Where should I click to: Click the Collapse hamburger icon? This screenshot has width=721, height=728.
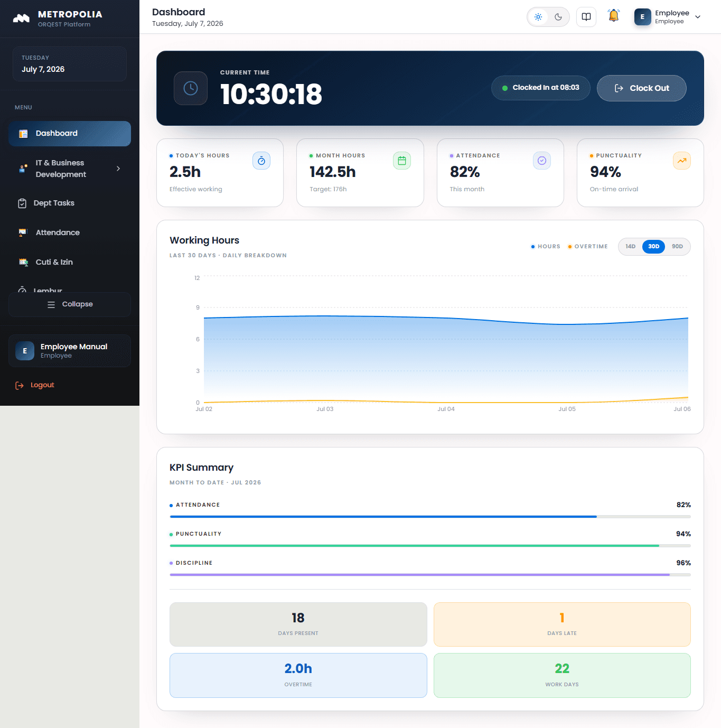(51, 305)
